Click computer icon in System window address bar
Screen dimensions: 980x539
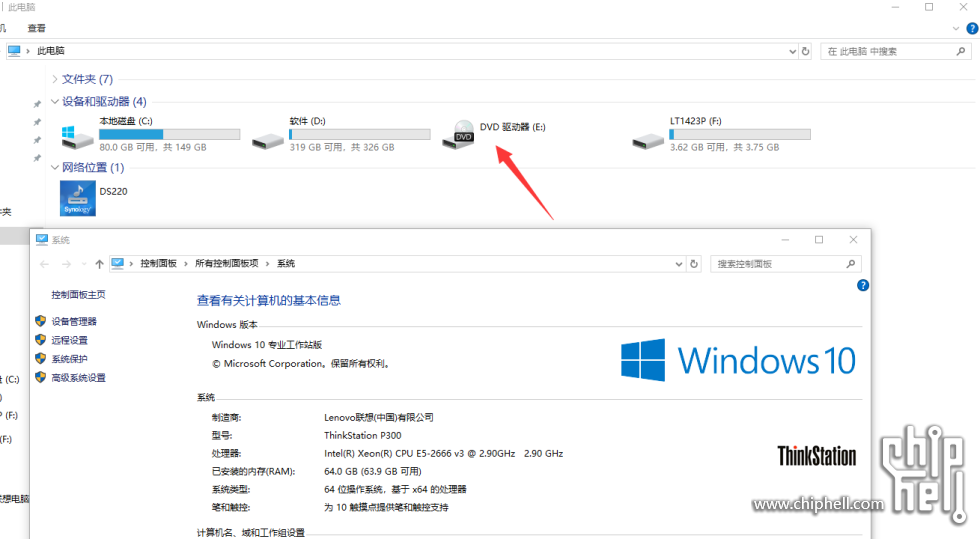(x=118, y=263)
